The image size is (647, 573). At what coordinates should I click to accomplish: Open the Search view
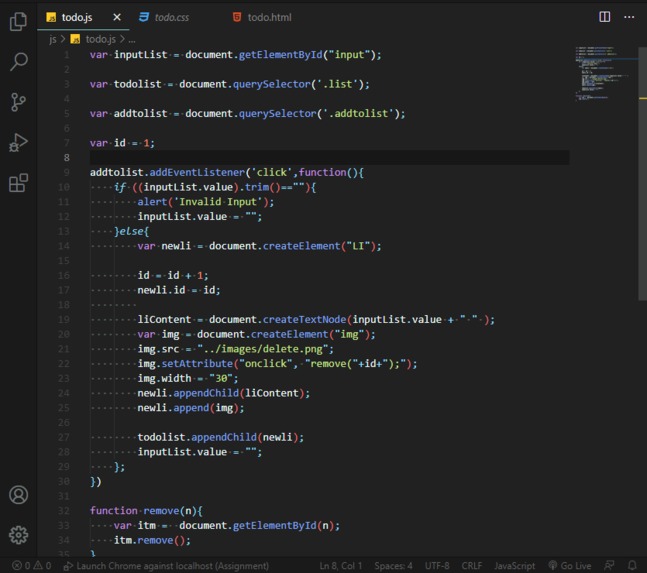pyautogui.click(x=18, y=61)
